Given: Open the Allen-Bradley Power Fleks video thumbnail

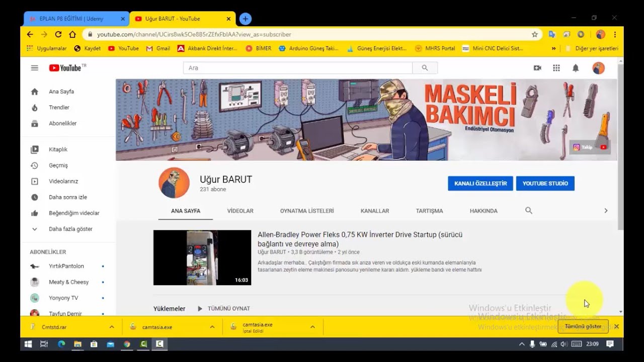Looking at the screenshot, I should coord(202,257).
